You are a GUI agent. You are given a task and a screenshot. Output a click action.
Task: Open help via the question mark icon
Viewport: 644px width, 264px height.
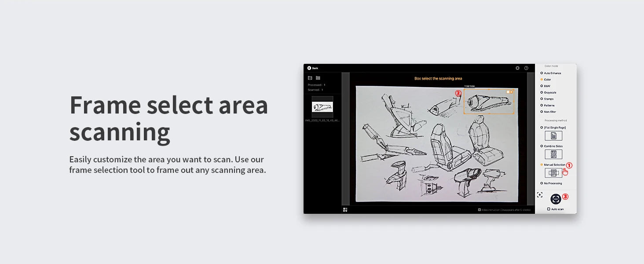coord(526,68)
